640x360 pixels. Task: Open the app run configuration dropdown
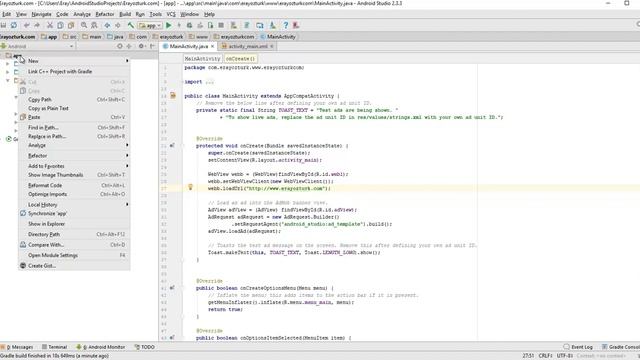click(150, 25)
